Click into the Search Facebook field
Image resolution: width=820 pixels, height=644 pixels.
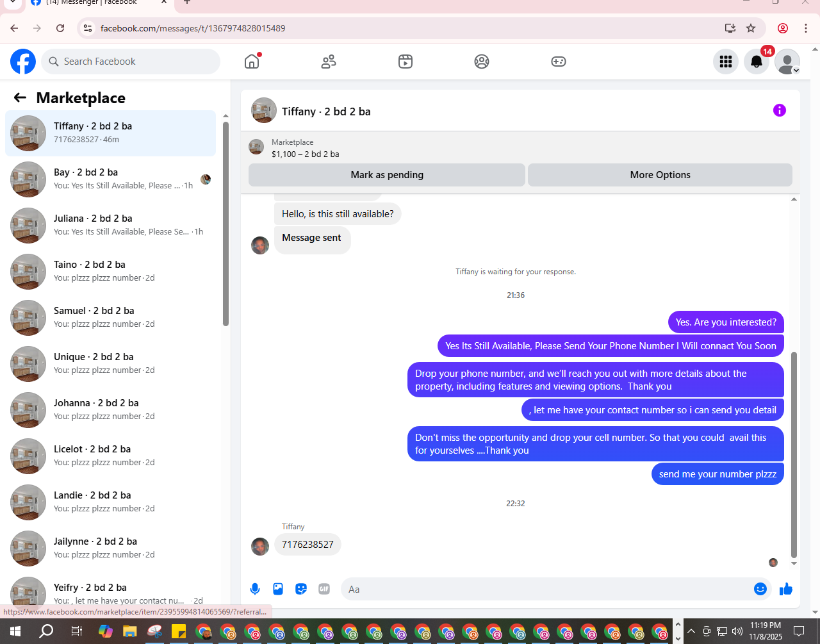tap(131, 62)
